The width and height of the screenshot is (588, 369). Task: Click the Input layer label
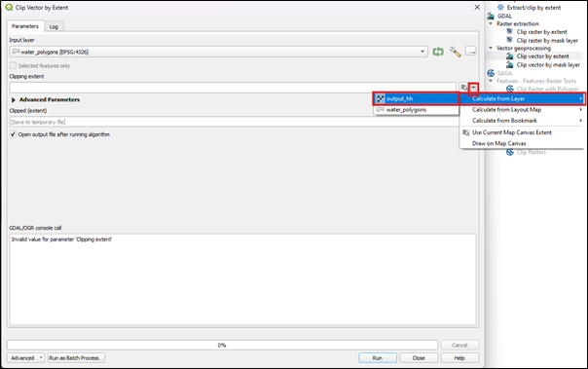[21, 40]
